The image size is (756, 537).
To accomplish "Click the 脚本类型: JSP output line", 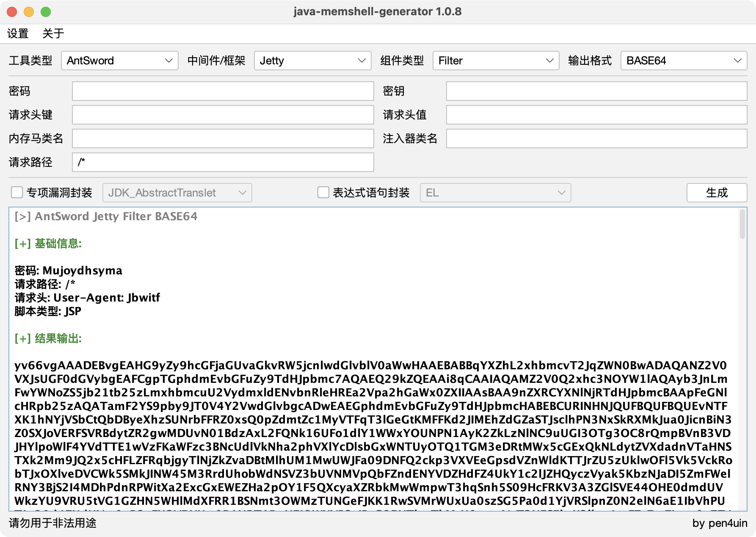I will point(48,311).
